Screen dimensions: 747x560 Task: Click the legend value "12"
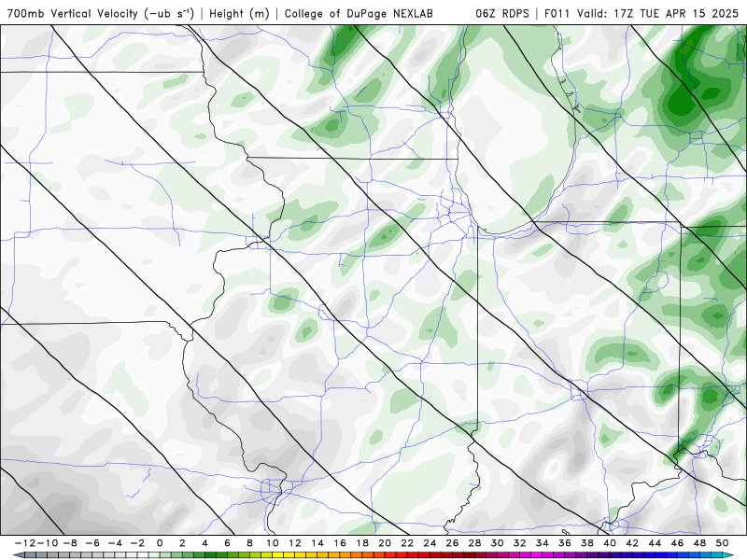(295, 543)
